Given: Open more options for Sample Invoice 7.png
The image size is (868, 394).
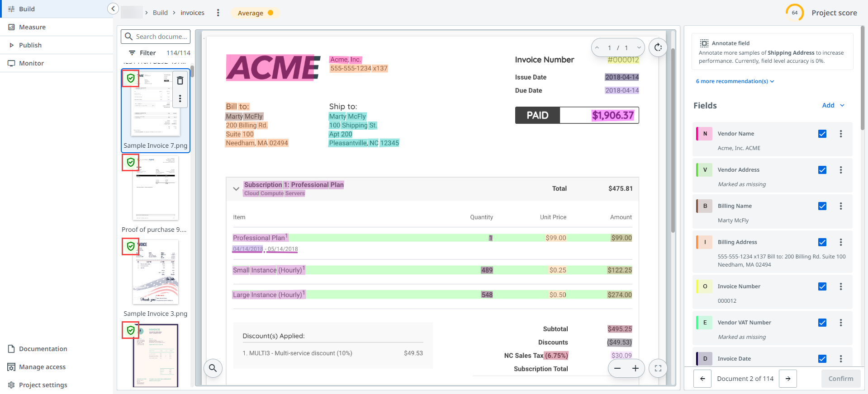Looking at the screenshot, I should point(180,98).
